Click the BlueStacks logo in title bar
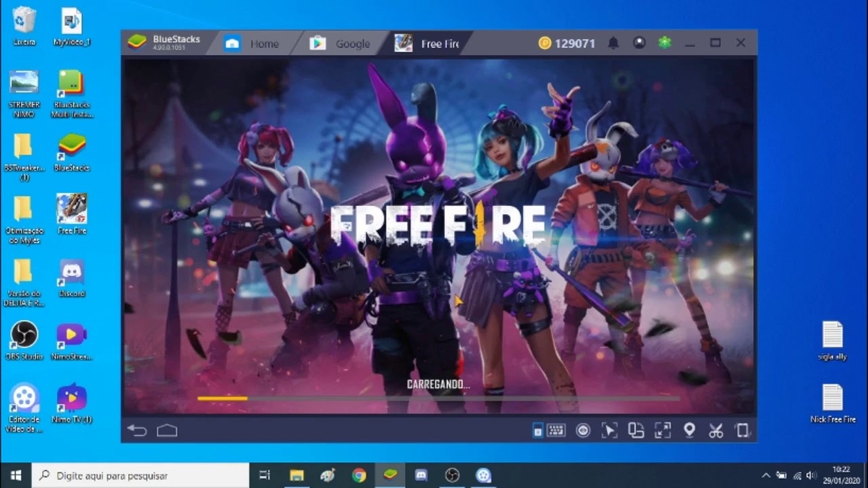 point(137,42)
